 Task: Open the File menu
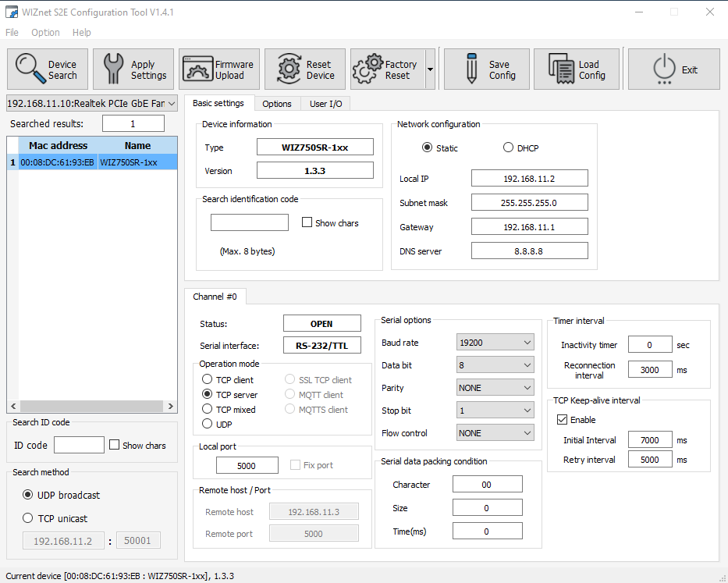click(x=12, y=33)
